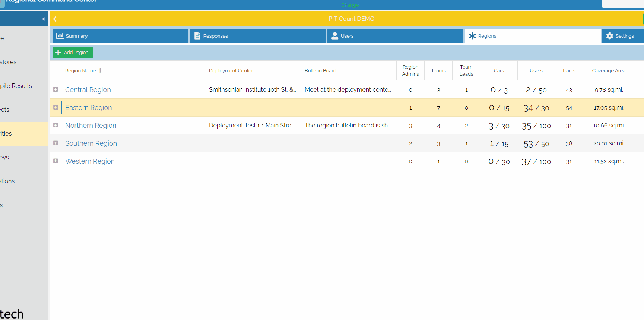Open the Western Region link
The width and height of the screenshot is (644, 320).
click(x=90, y=161)
